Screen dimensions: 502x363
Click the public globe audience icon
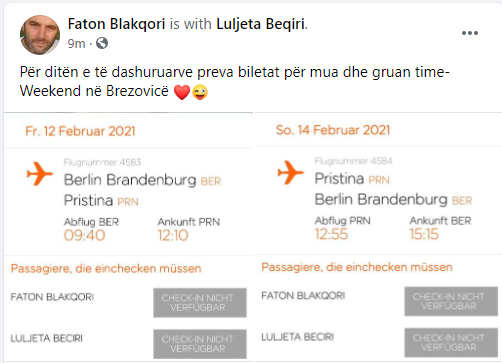click(x=102, y=43)
